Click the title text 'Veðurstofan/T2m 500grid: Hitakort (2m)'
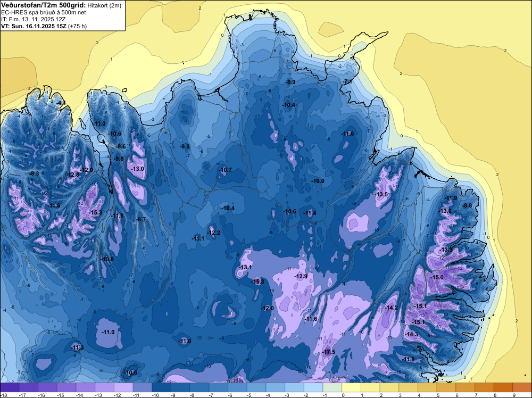This screenshot has width=532, height=398. (61, 5)
